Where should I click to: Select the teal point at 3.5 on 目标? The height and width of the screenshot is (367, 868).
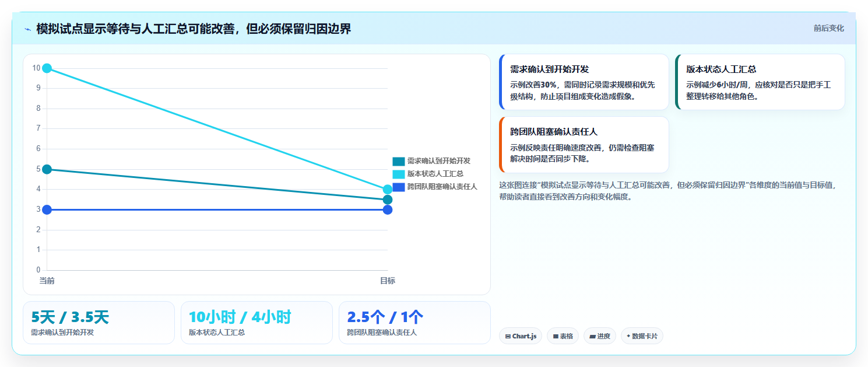[388, 200]
